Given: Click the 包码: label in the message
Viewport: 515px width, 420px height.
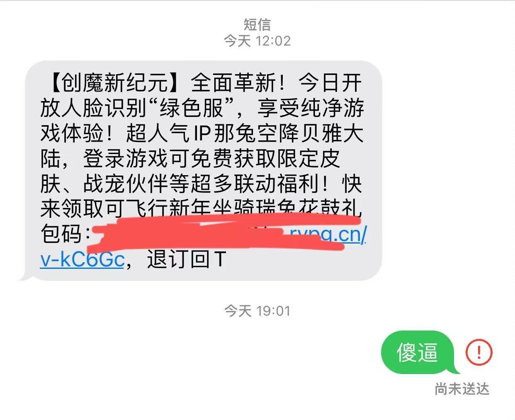Looking at the screenshot, I should coord(66,234).
